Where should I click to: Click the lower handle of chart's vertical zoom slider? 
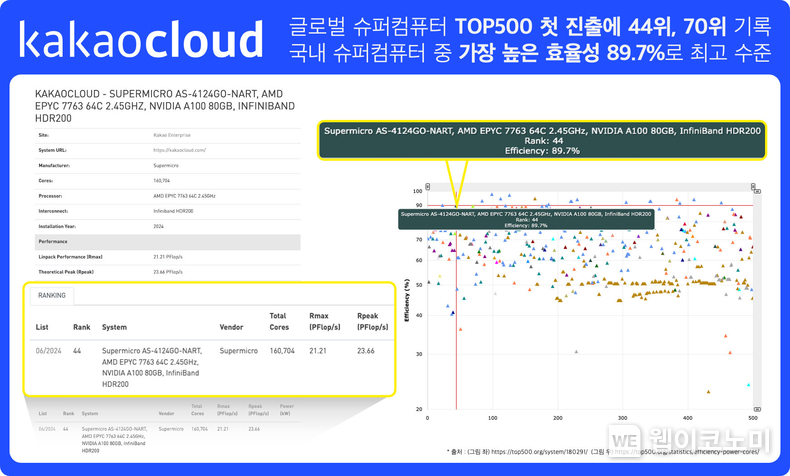[x=757, y=409]
